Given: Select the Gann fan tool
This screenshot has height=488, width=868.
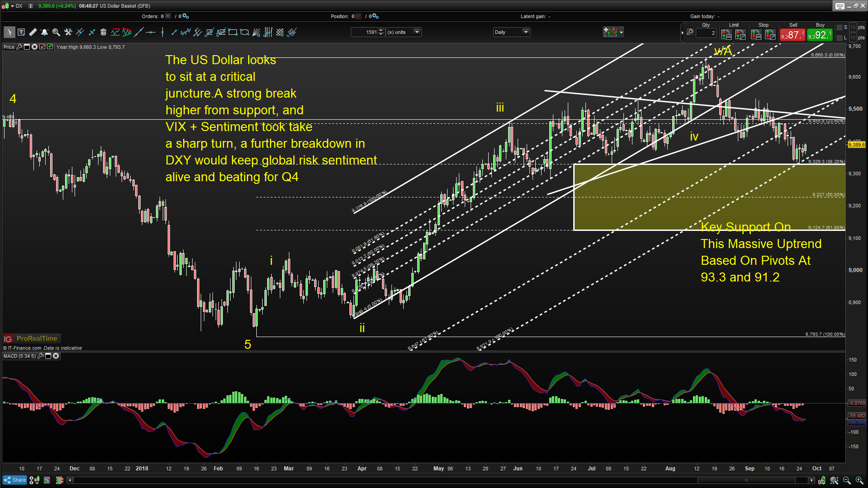Looking at the screenshot, I should point(256,32).
